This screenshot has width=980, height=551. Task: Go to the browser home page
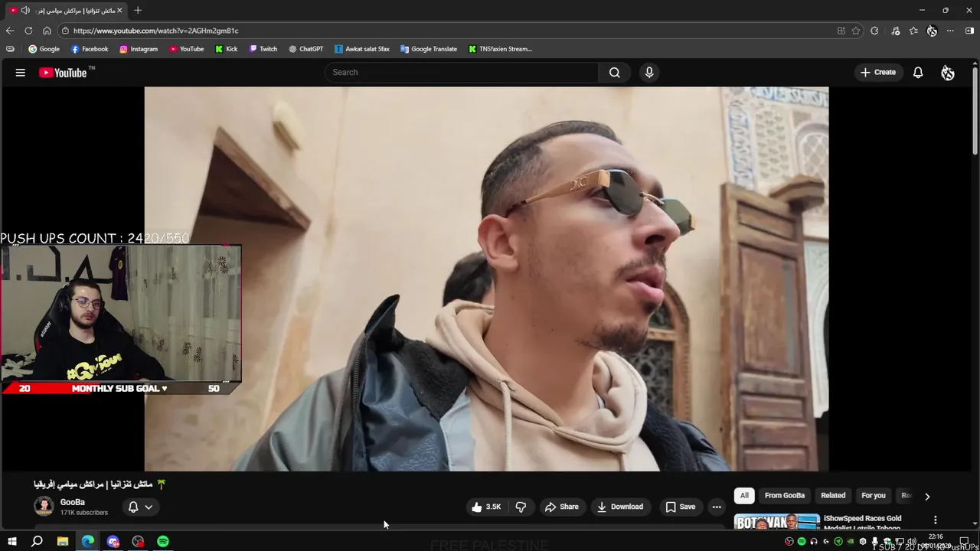pyautogui.click(x=47, y=31)
